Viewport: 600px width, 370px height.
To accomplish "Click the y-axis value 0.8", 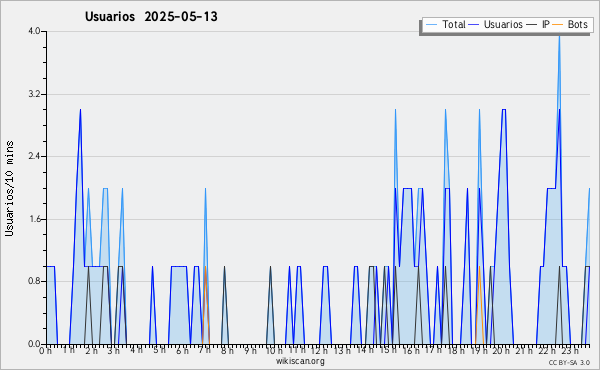I will 34,281.
